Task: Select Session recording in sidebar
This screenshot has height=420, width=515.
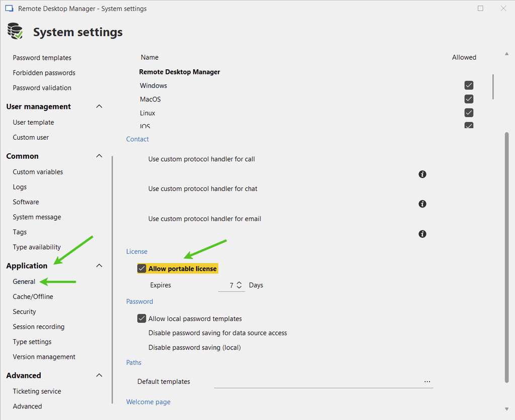Action: (39, 327)
